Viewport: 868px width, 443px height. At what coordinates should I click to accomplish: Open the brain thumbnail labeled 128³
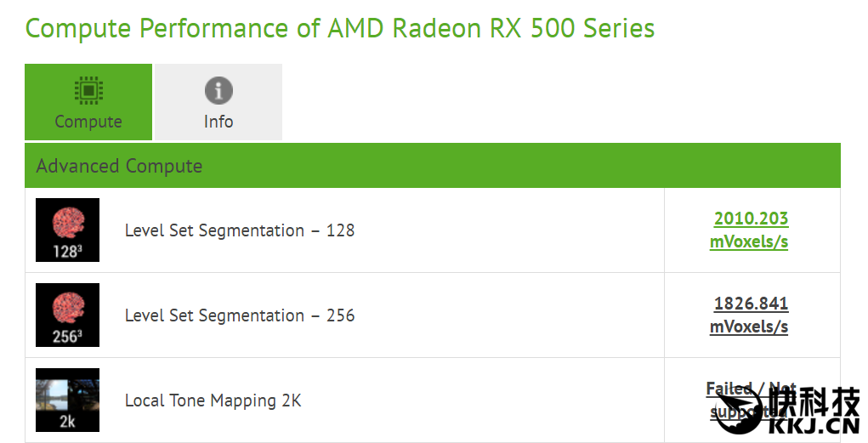[x=67, y=230]
